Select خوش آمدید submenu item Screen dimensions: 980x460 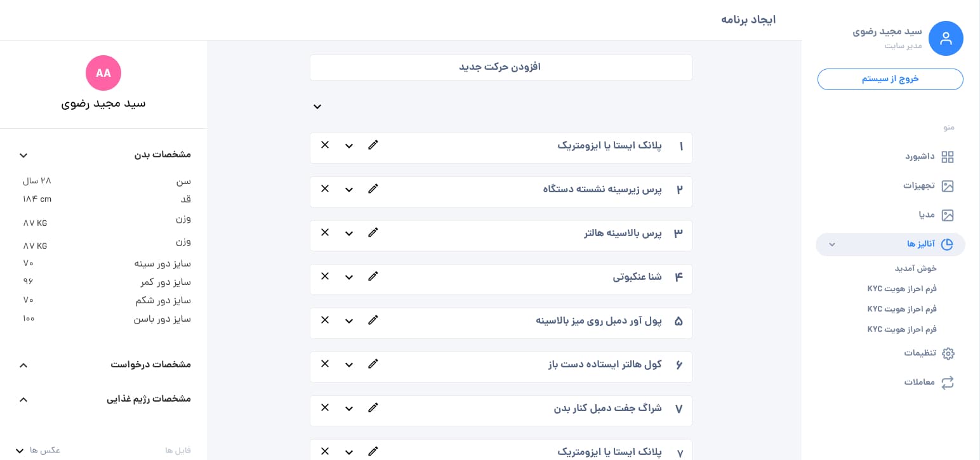point(916,268)
